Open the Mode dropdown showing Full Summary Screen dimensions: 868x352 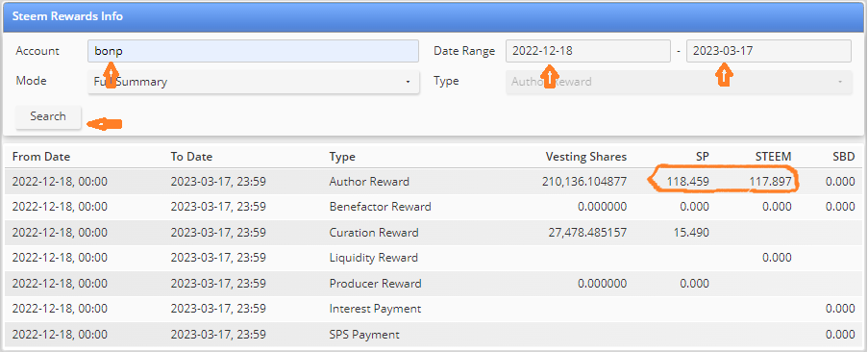click(x=253, y=82)
